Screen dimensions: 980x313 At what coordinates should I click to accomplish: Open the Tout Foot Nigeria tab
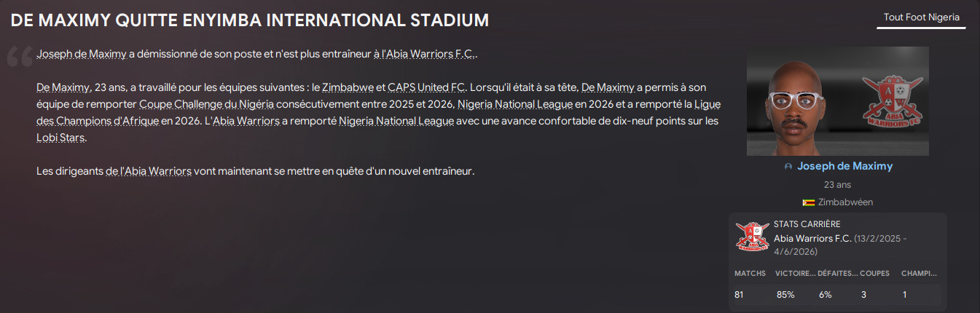(x=921, y=17)
